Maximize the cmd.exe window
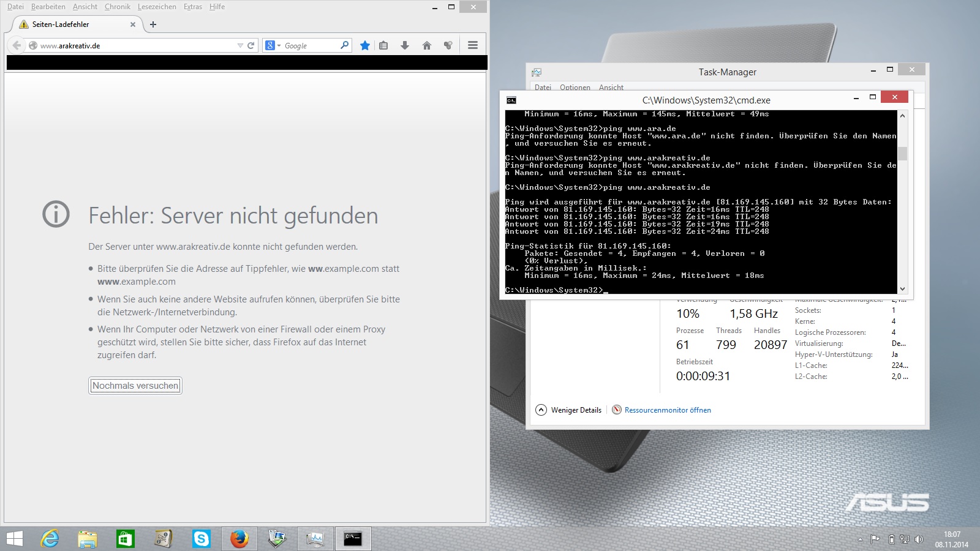The width and height of the screenshot is (980, 551). pos(873,97)
